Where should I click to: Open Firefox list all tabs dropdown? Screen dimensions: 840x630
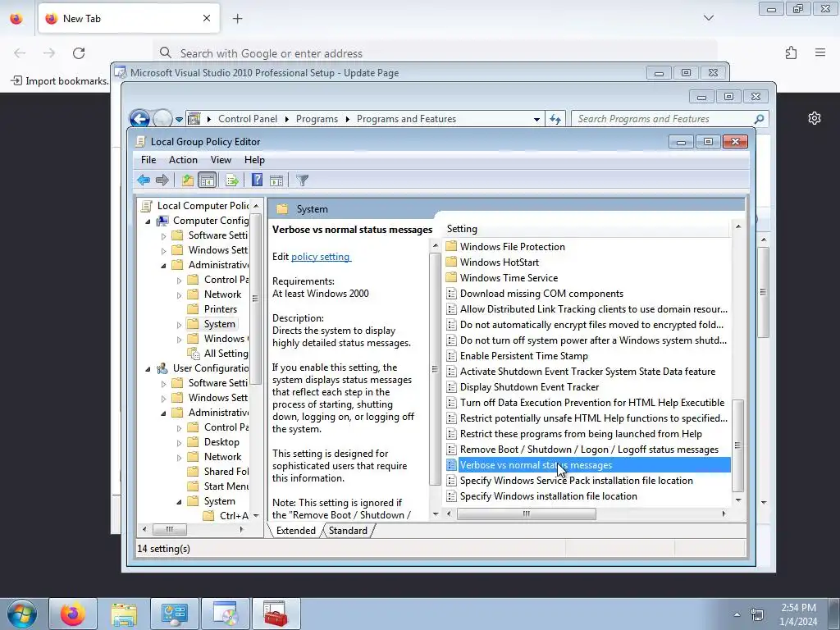coord(709,18)
